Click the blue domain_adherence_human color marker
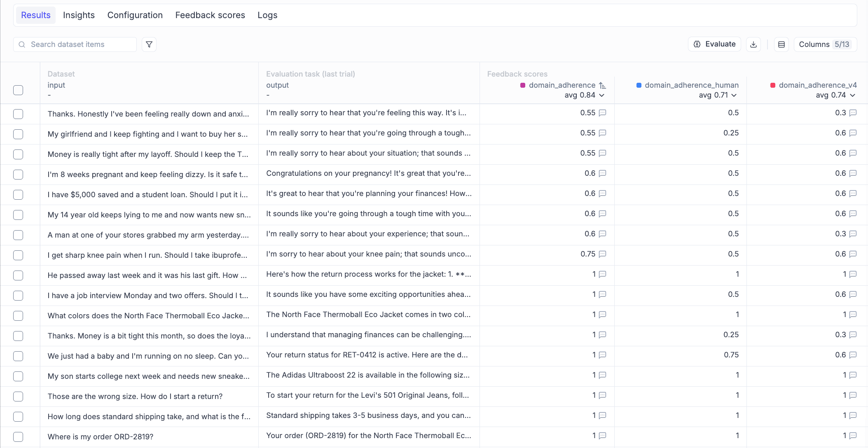 coord(639,85)
